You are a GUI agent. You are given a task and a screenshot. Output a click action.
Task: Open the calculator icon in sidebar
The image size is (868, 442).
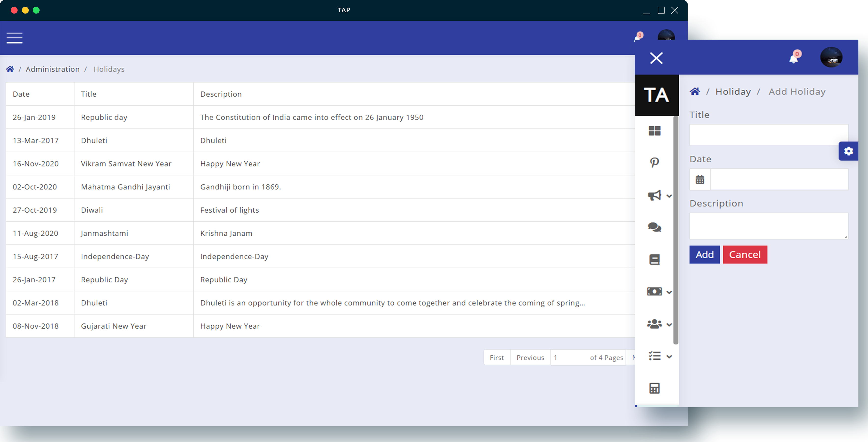pos(654,388)
